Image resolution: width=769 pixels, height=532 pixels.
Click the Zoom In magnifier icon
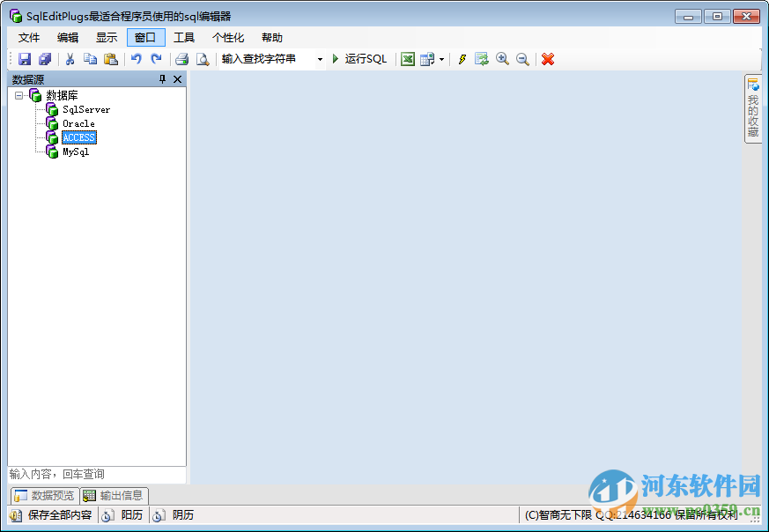(502, 59)
